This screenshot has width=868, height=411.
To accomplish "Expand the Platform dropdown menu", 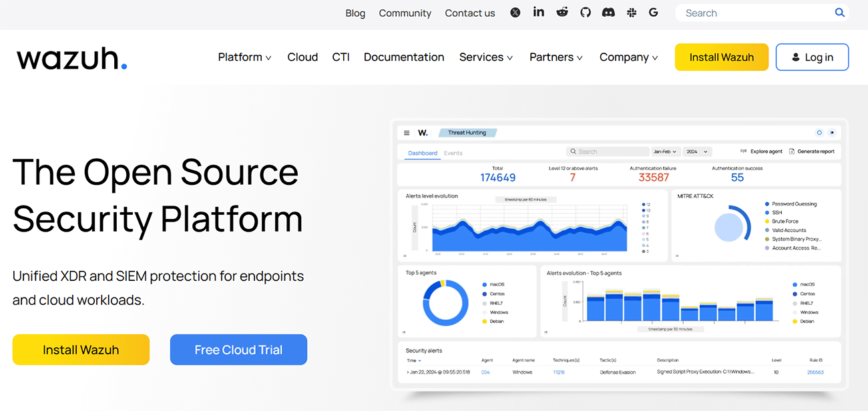I will coord(244,57).
